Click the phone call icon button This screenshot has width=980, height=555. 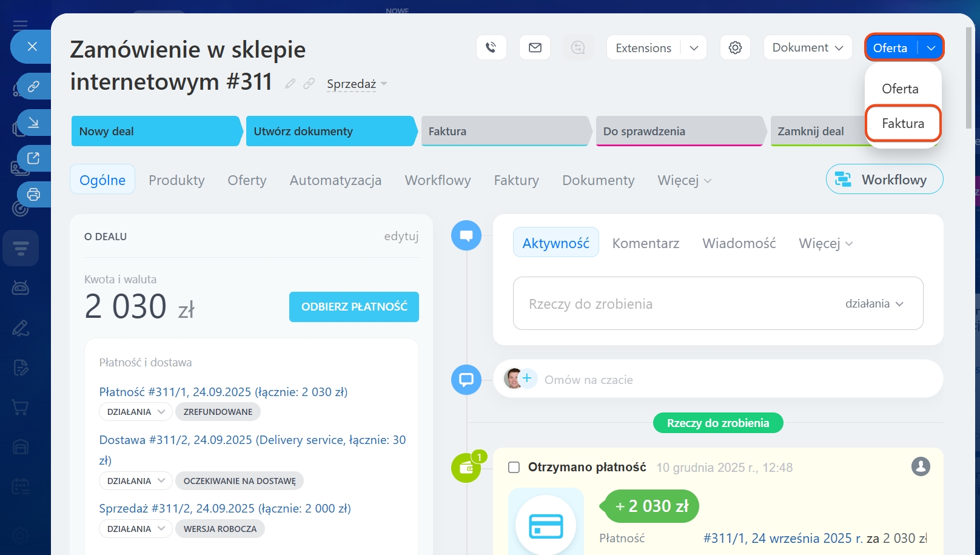(x=491, y=47)
